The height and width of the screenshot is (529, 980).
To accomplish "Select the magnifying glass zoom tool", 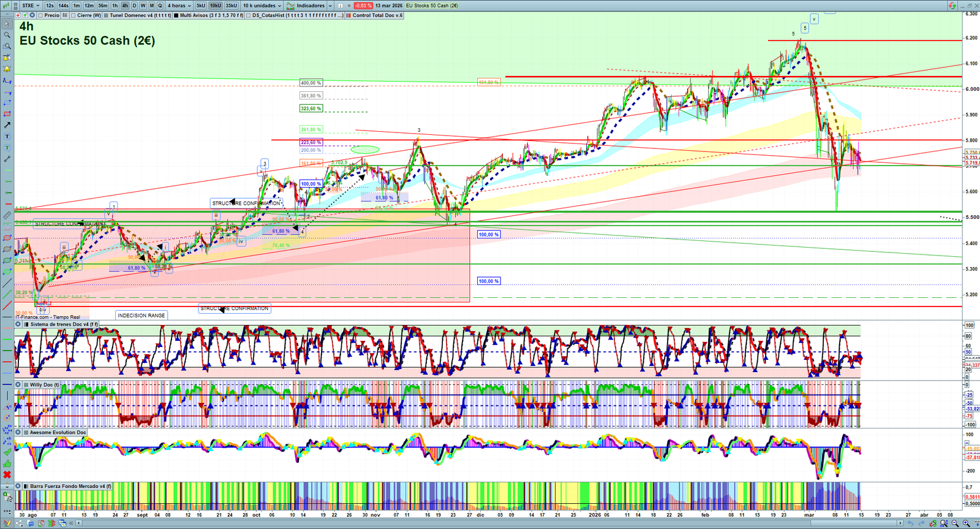I will (7, 35).
